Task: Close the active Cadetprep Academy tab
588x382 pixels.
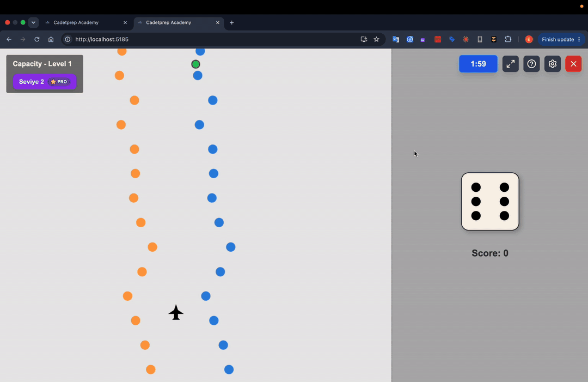Action: (217, 22)
